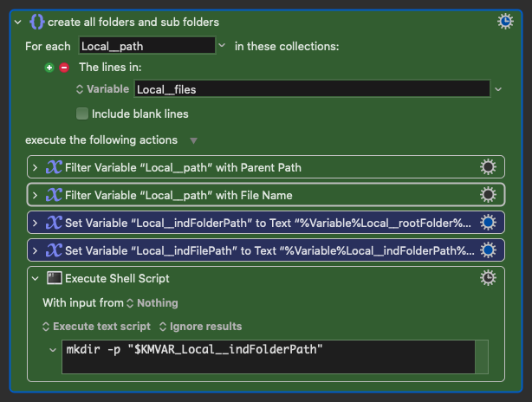Collapse the Execute Shell Script action
The height and width of the screenshot is (402, 532).
point(35,278)
